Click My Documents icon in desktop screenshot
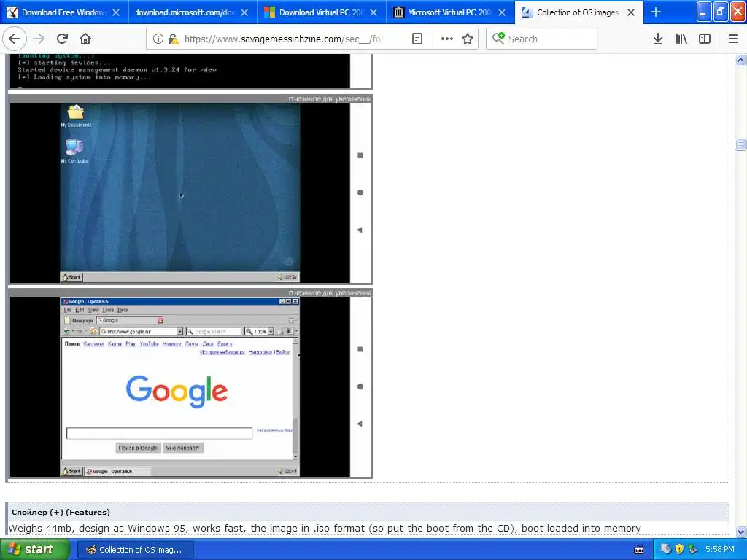Screen dimensions: 747x560 76,116
